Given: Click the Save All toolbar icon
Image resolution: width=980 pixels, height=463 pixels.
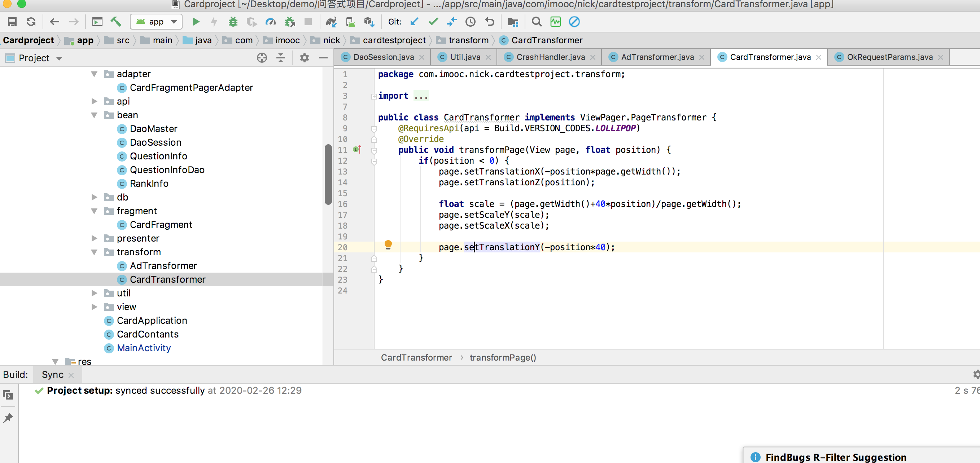Looking at the screenshot, I should coord(12,22).
